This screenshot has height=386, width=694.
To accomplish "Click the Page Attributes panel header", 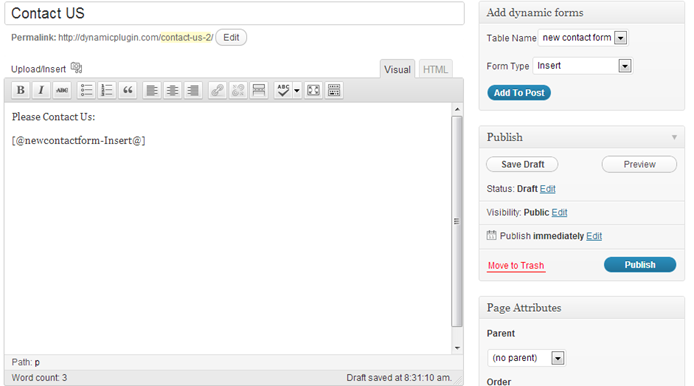I will [x=582, y=308].
